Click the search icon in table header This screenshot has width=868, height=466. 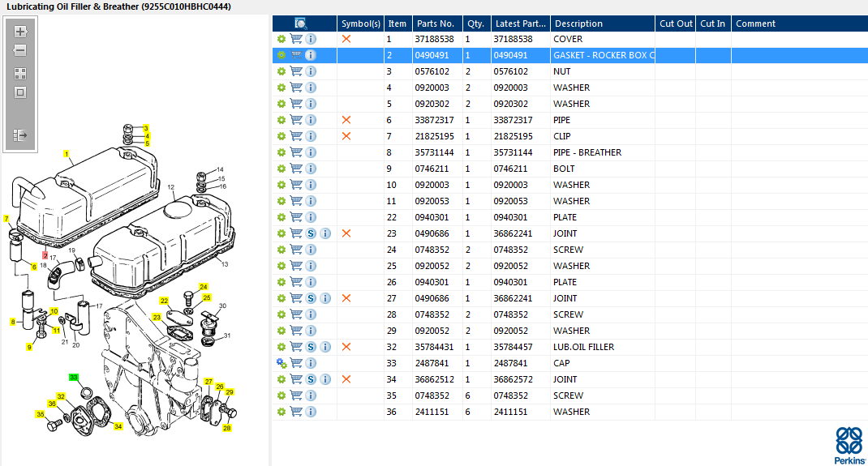(x=301, y=24)
